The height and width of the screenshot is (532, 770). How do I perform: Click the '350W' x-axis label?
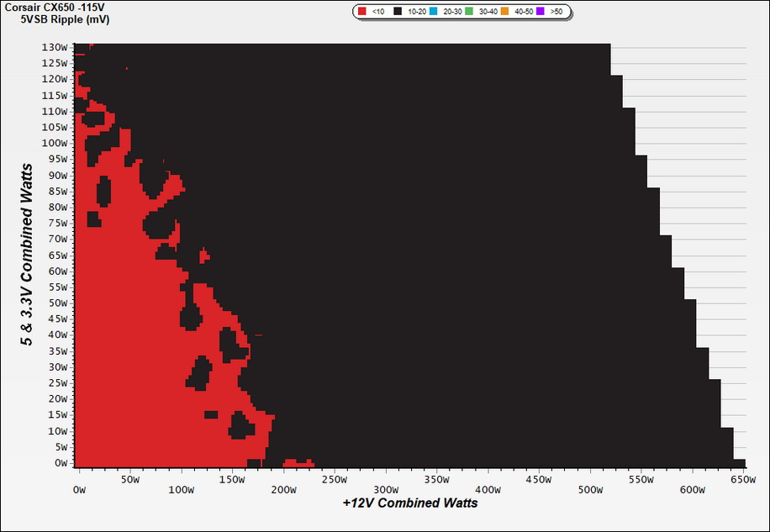436,480
